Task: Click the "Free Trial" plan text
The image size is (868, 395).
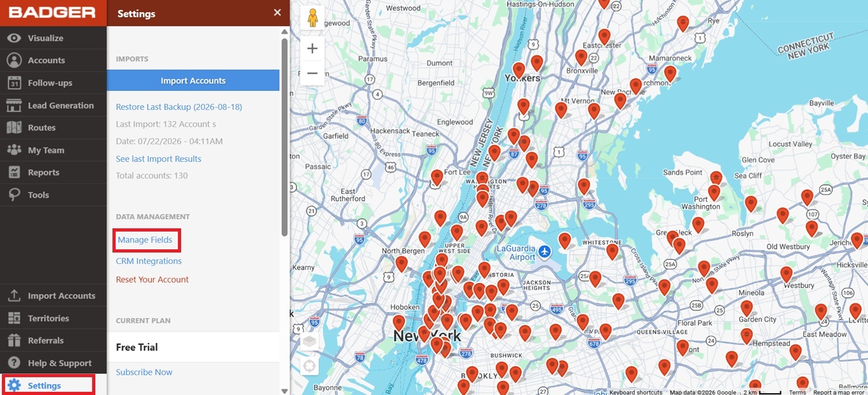Action: coord(137,347)
